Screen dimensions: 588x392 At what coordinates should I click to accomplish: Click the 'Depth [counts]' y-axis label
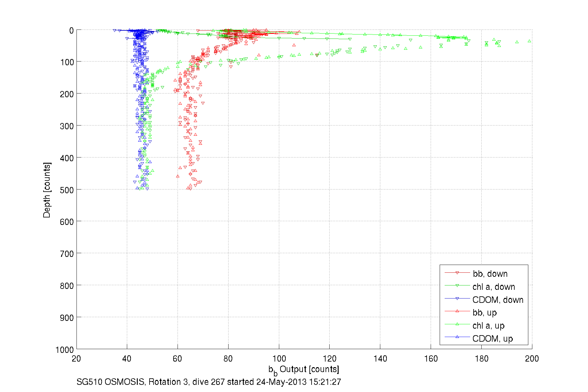coord(47,190)
